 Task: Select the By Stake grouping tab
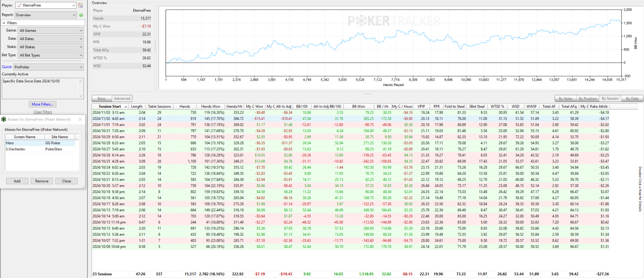pyautogui.click(x=566, y=99)
